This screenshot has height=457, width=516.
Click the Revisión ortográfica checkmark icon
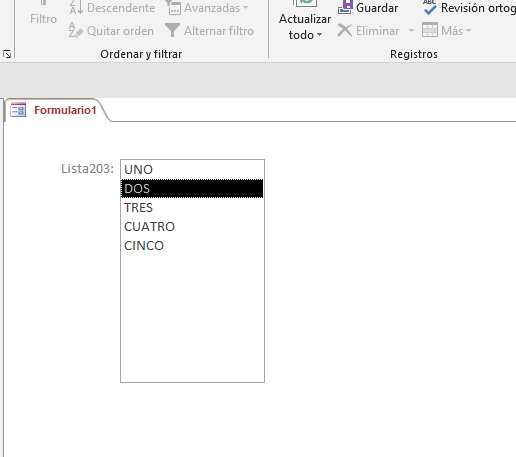(430, 7)
